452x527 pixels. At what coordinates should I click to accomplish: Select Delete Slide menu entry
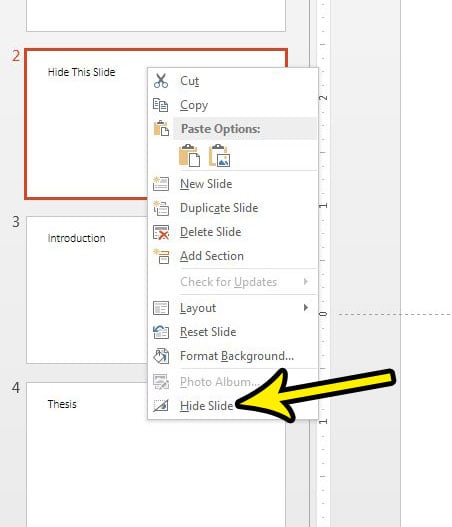pyautogui.click(x=233, y=232)
